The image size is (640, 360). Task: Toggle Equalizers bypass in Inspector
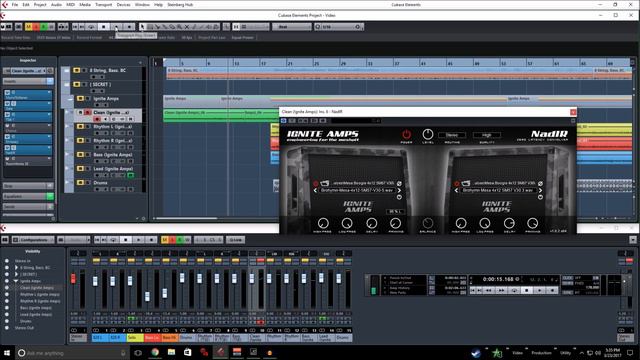pos(50,196)
